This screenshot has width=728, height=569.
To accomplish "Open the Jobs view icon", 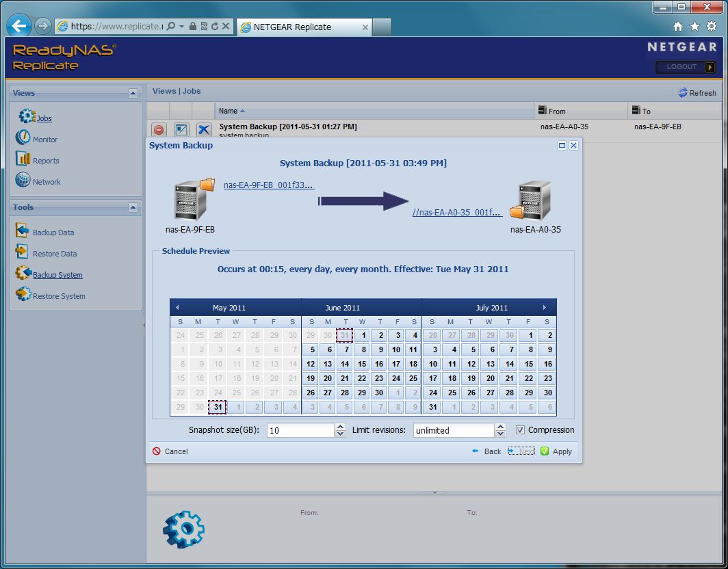I will click(27, 117).
